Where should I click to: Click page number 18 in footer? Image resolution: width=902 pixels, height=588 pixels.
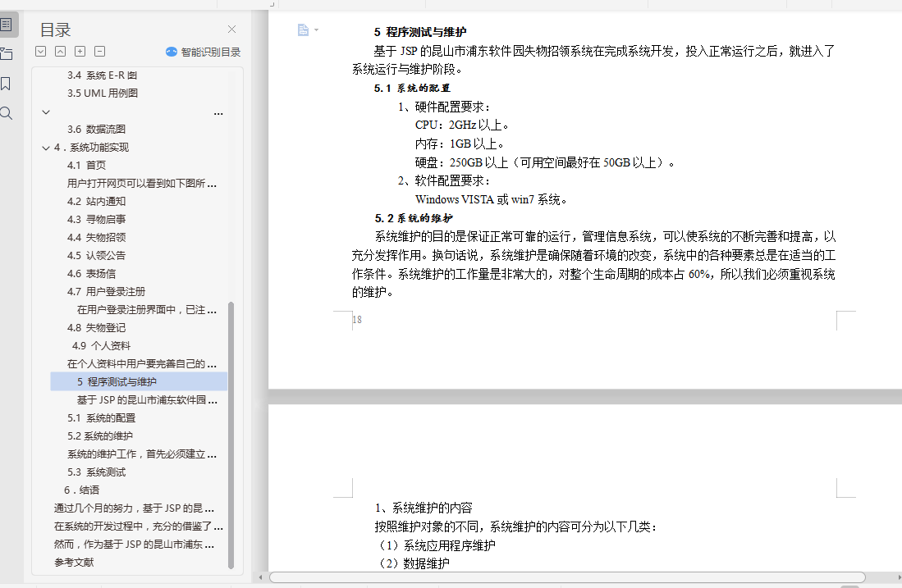(357, 320)
